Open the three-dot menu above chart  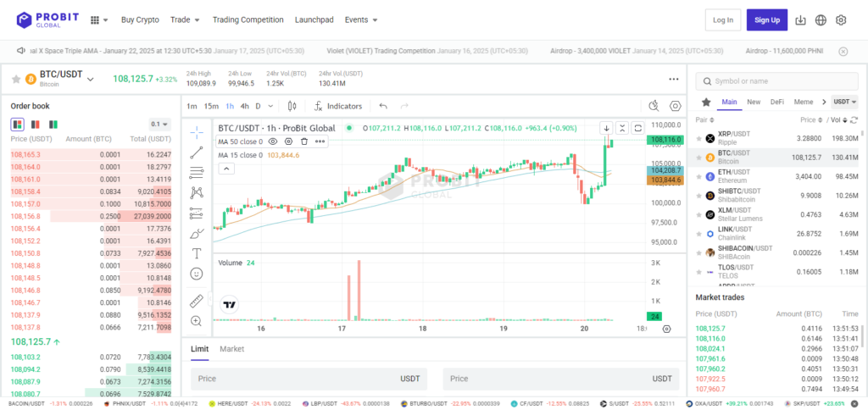[x=674, y=79]
